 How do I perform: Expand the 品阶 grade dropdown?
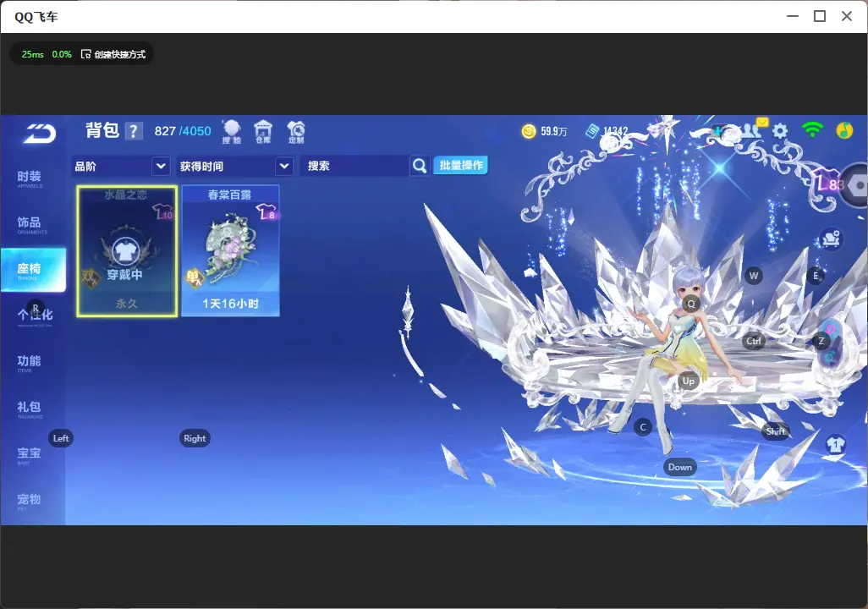click(121, 166)
